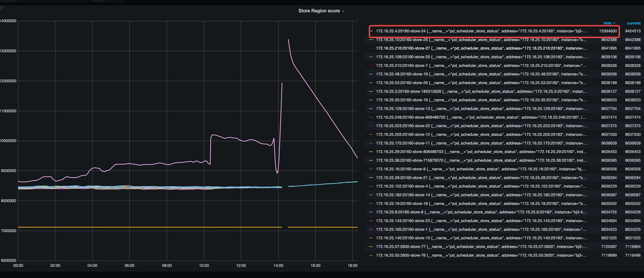Click the red color icon for store-7
The image size is (644, 278).
371,66
